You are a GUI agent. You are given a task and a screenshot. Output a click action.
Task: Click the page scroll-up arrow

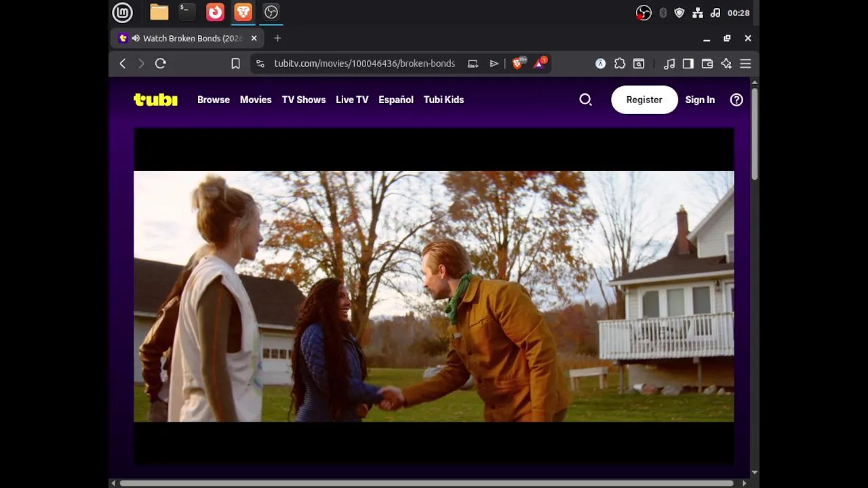[755, 83]
